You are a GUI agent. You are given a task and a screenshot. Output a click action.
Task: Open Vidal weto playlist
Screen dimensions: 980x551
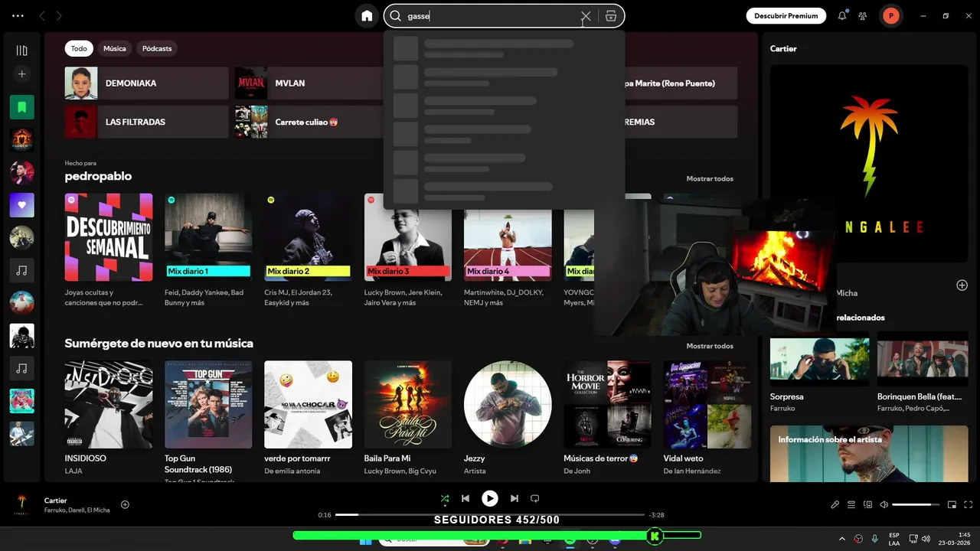pyautogui.click(x=707, y=404)
